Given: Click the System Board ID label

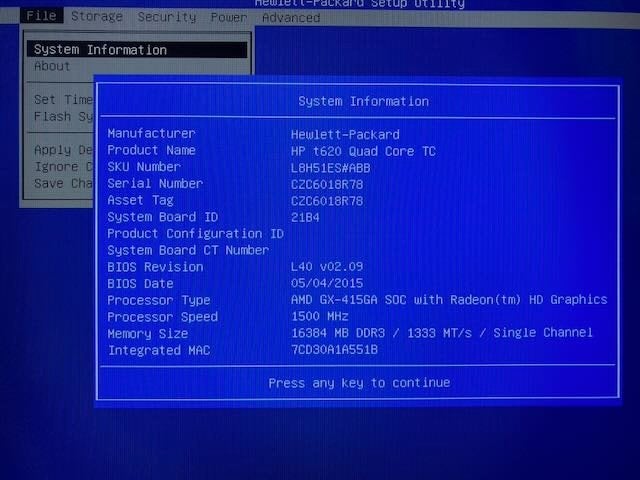Looking at the screenshot, I should pos(163,217).
